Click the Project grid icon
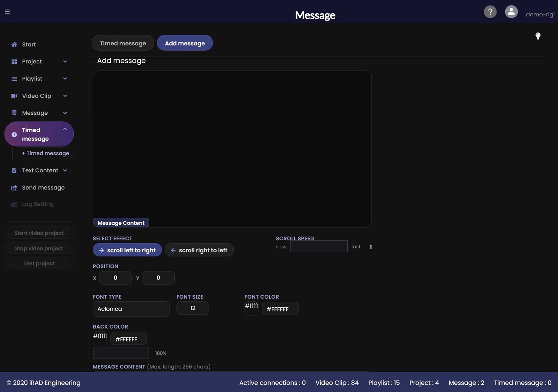Screen dimensions: 558x392 (14, 62)
